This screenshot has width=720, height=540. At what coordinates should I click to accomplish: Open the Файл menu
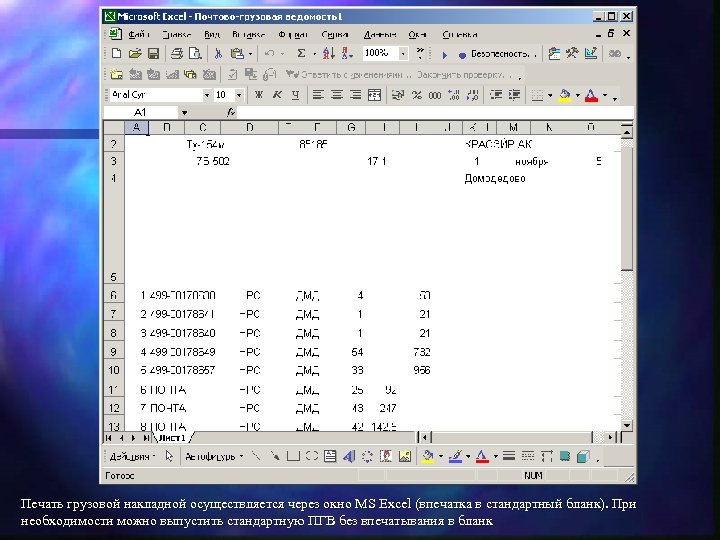coord(139,34)
